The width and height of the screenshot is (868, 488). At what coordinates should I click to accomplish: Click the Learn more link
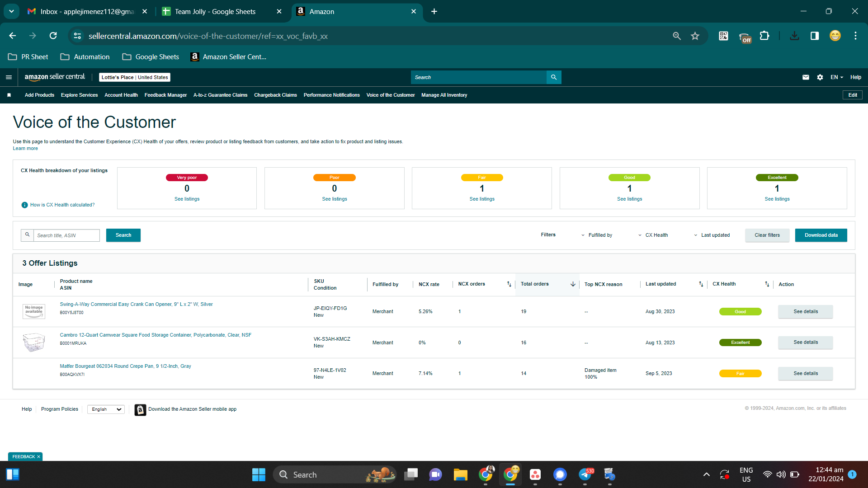25,149
